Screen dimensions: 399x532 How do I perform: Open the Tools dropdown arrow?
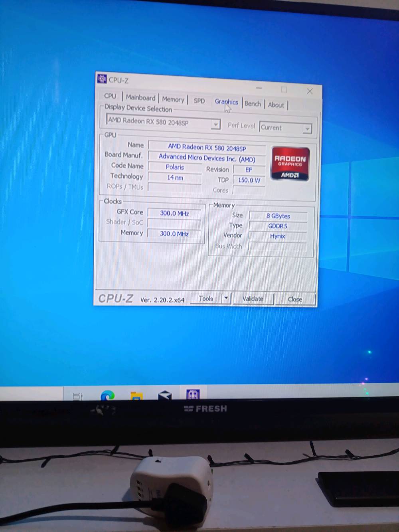click(226, 298)
